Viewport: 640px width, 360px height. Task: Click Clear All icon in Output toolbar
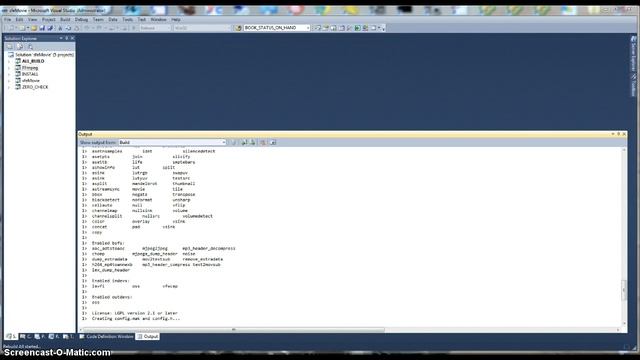click(263, 142)
